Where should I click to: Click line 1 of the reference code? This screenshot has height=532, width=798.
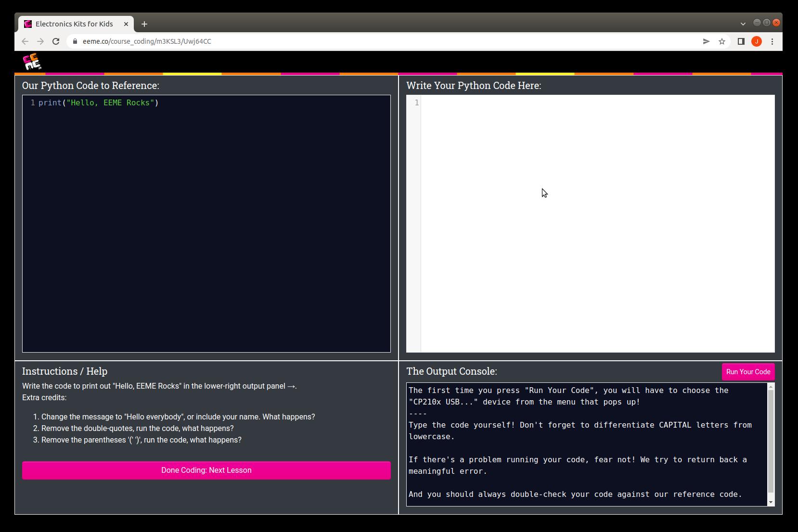[98, 102]
